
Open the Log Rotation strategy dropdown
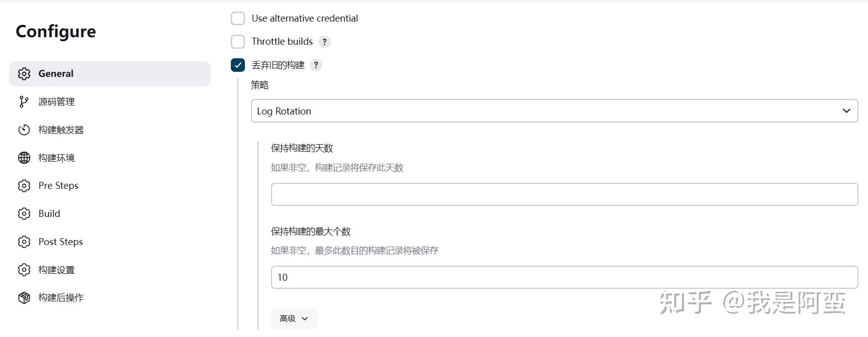click(x=554, y=110)
